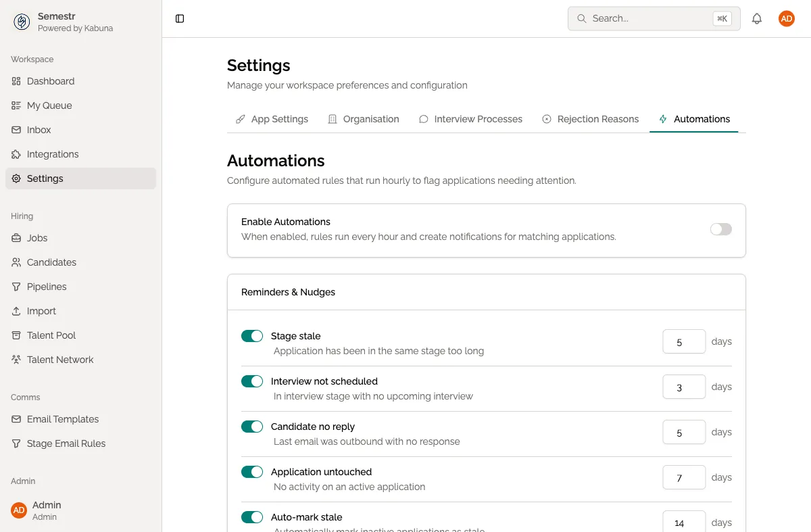This screenshot has width=811, height=532.
Task: View Candidates list
Action: pos(50,262)
